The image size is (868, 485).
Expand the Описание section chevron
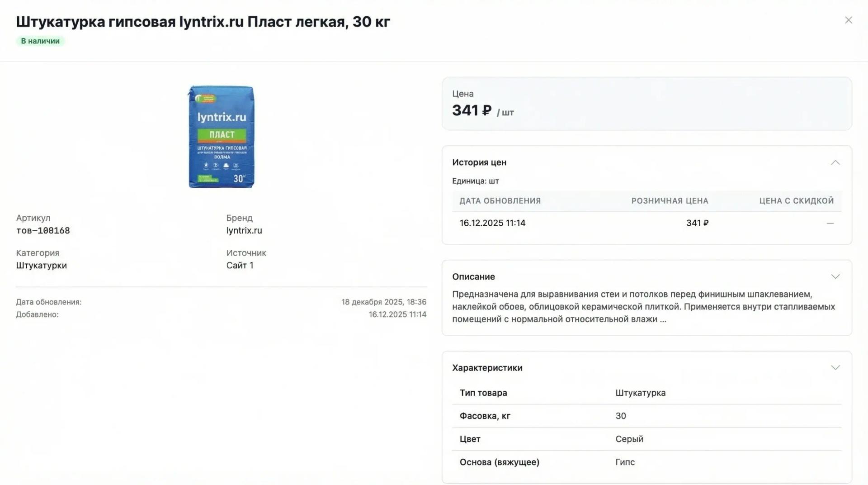click(x=835, y=276)
